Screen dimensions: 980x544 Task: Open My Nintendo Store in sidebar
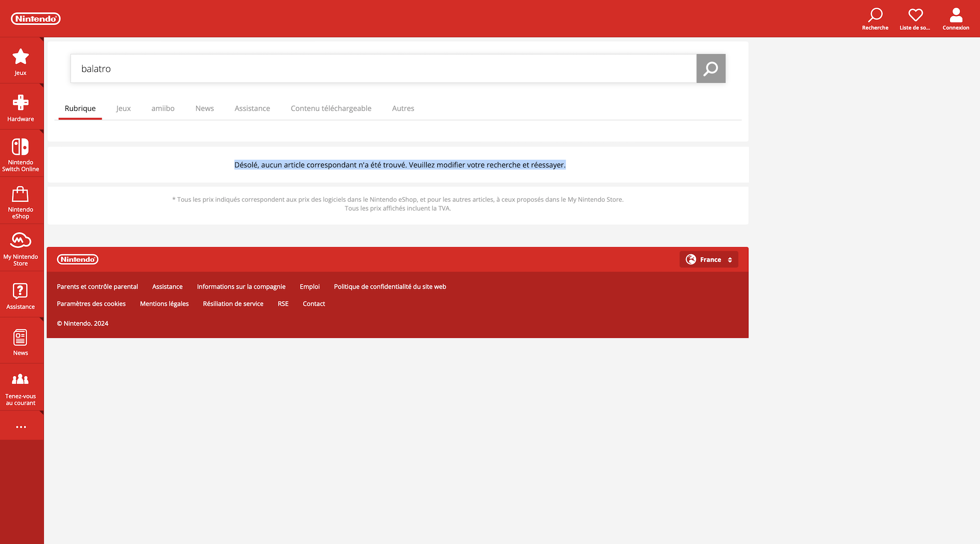coord(20,248)
